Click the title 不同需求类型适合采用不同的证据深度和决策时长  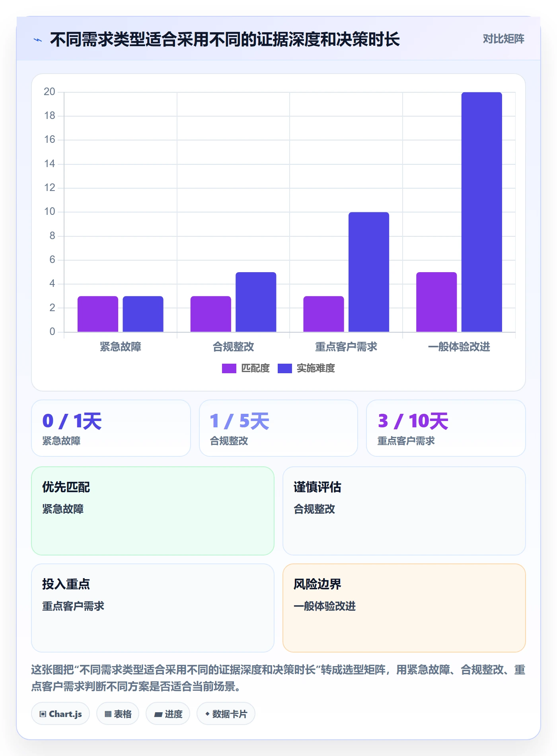[225, 40]
